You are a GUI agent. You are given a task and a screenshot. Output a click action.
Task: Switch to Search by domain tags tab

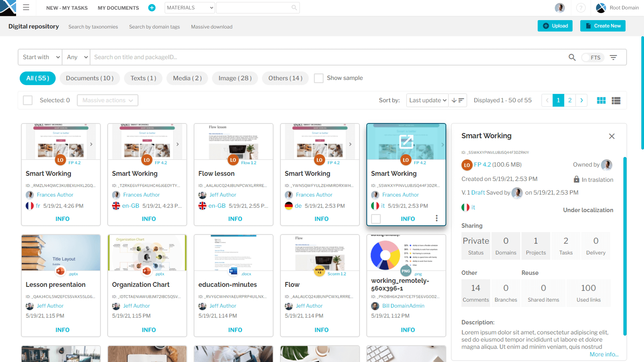coord(154,26)
